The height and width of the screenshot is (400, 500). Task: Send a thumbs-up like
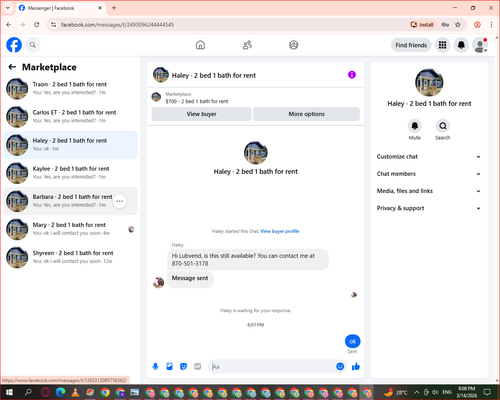[356, 367]
